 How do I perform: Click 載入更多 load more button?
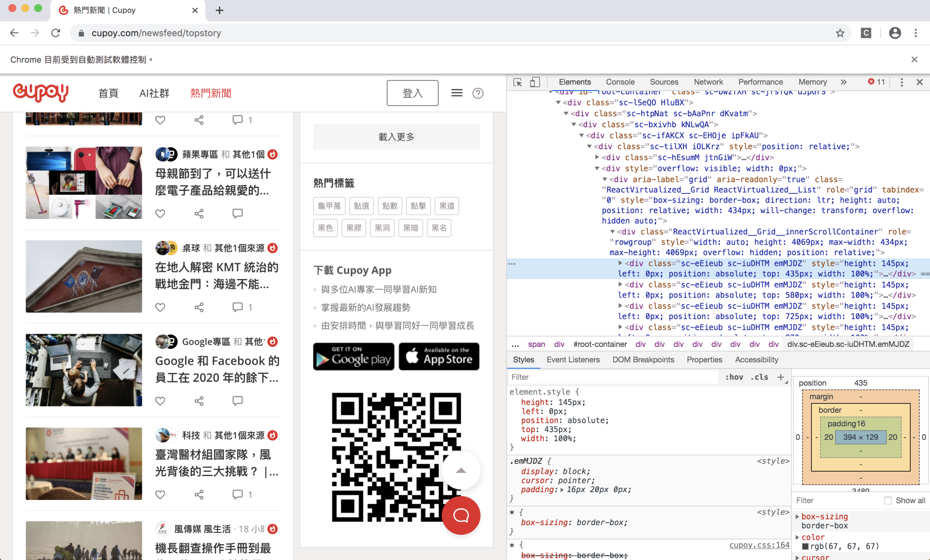click(x=396, y=137)
